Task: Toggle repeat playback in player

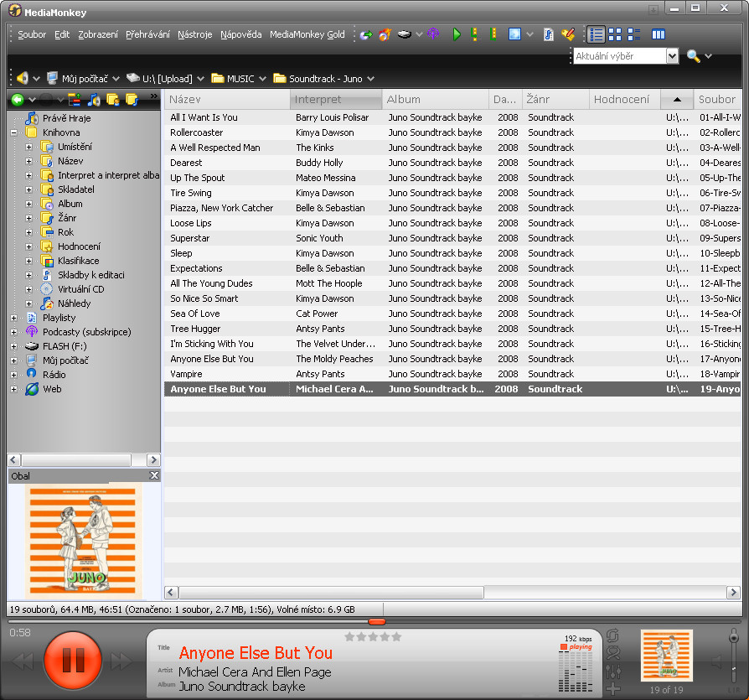Action: pyautogui.click(x=613, y=636)
